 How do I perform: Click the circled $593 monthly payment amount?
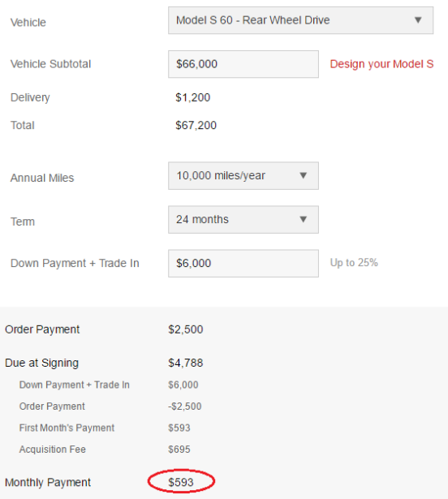[x=181, y=482]
